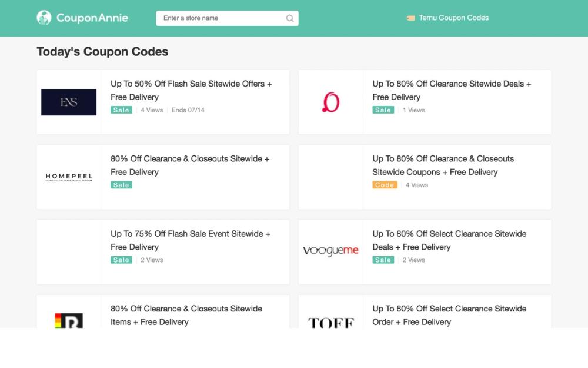Open the Temu Coupon Codes link
This screenshot has height=368, width=588.
[x=453, y=18]
